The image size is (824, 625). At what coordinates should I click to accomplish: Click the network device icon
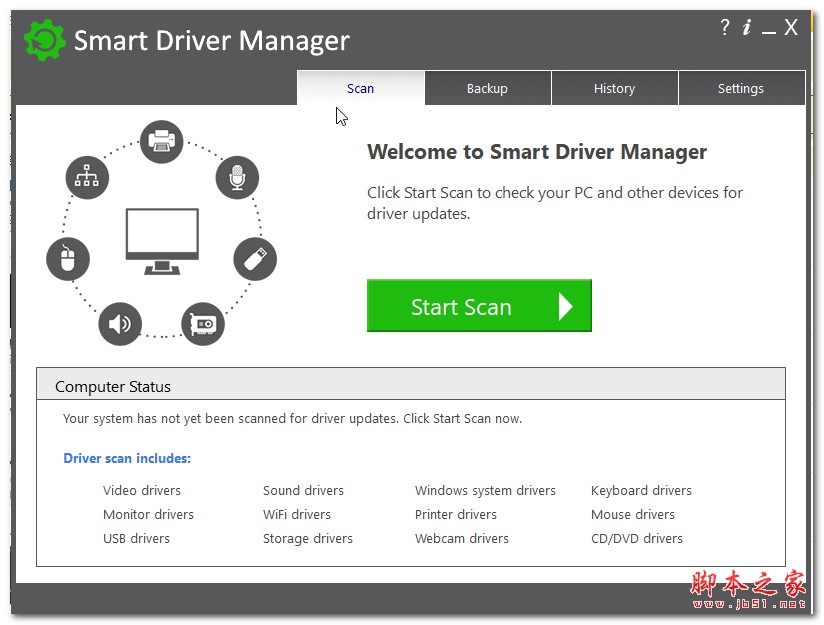point(87,177)
